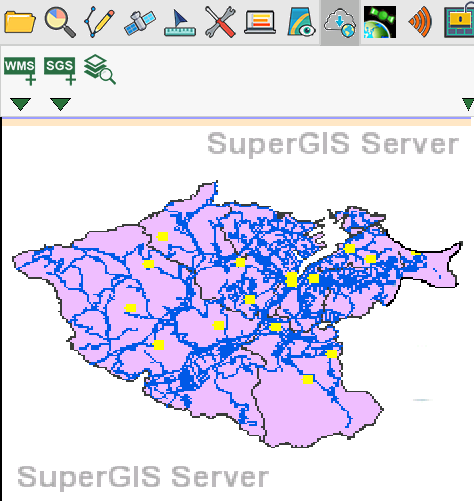Add an SGS server layer
Viewport: 474px width, 503px height.
[x=60, y=71]
